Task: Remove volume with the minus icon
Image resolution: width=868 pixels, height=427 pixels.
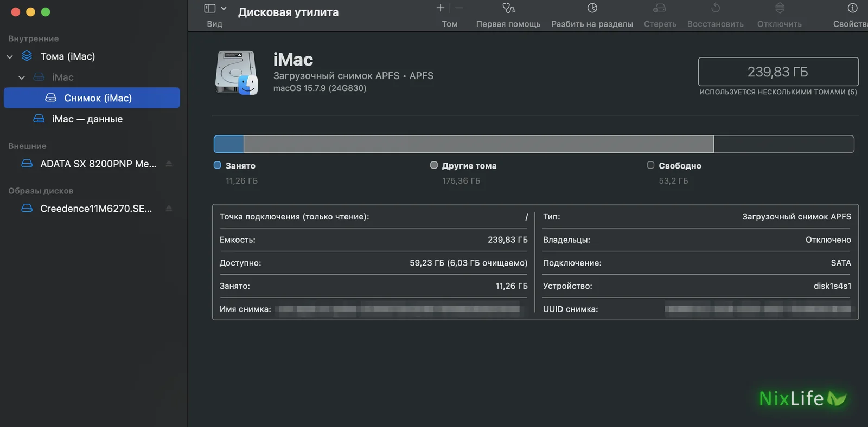Action: coord(459,8)
